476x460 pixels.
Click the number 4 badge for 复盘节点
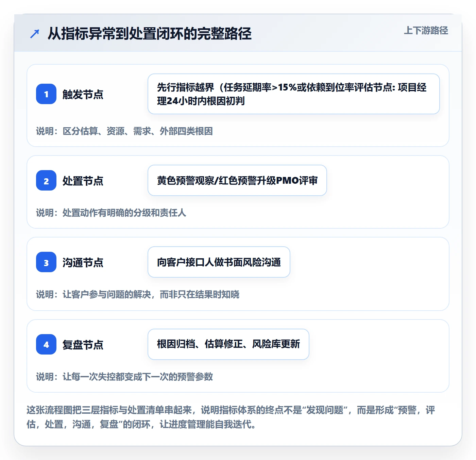coord(46,344)
